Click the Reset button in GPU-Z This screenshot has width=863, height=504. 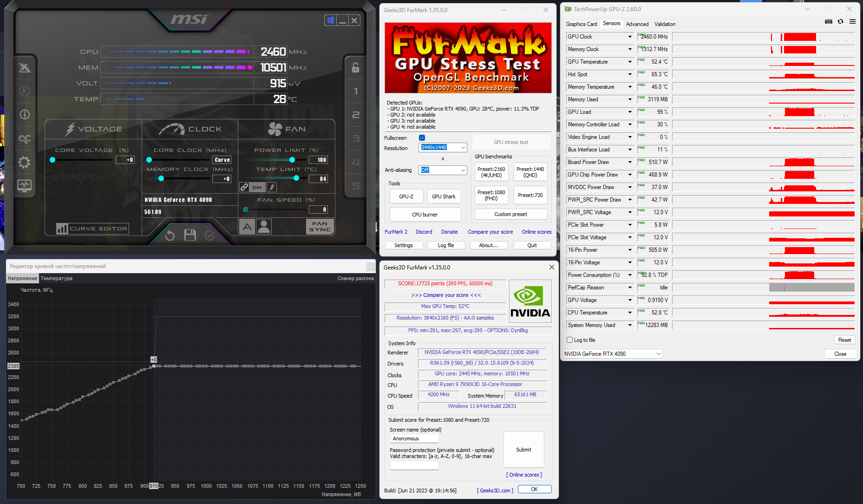click(x=844, y=340)
